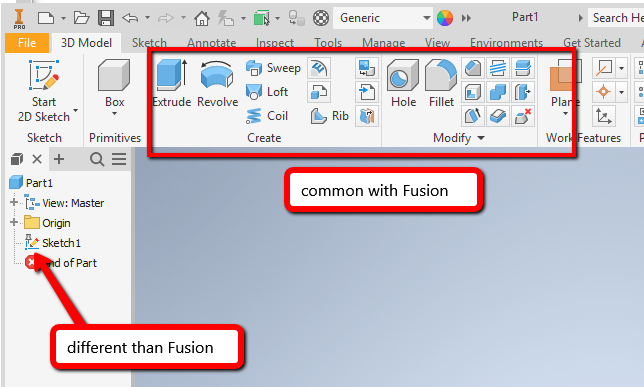
Task: Select the Revolve tool
Action: (x=217, y=83)
